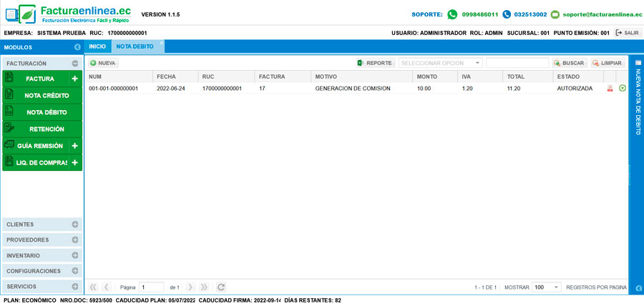Click the plus icon beside Factura
Image resolution: width=644 pixels, height=306 pixels.
(74, 79)
